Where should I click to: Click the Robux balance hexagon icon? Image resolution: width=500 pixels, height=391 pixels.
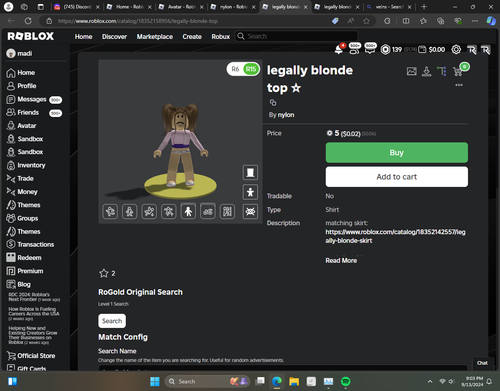pos(385,50)
